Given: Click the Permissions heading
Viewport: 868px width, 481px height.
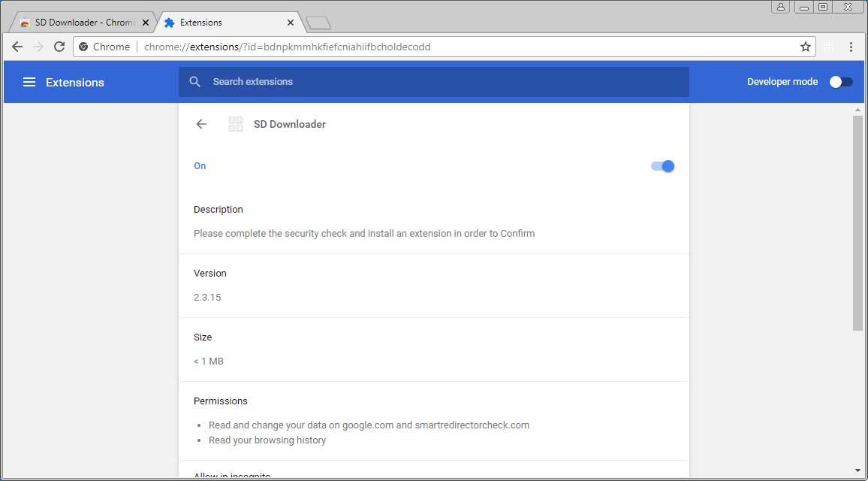Looking at the screenshot, I should (220, 401).
